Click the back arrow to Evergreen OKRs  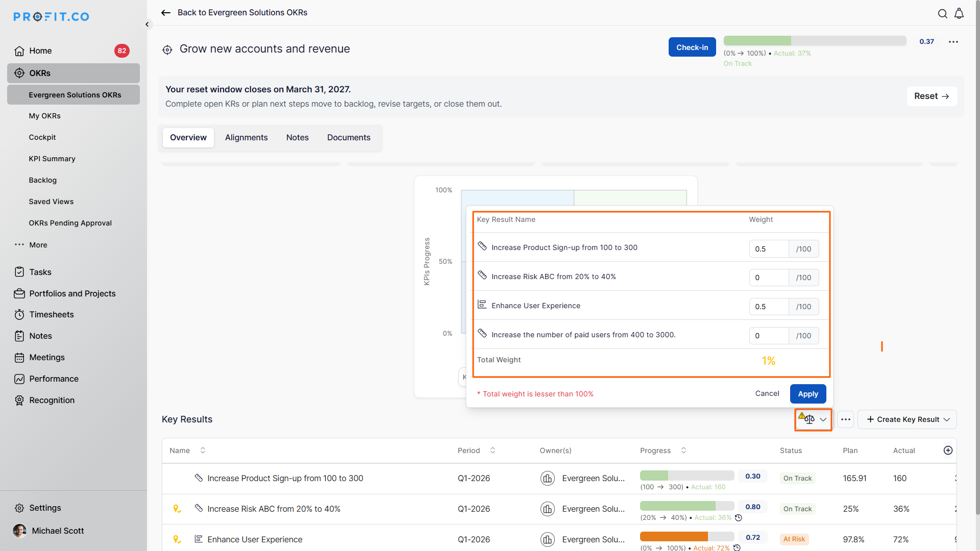[166, 13]
